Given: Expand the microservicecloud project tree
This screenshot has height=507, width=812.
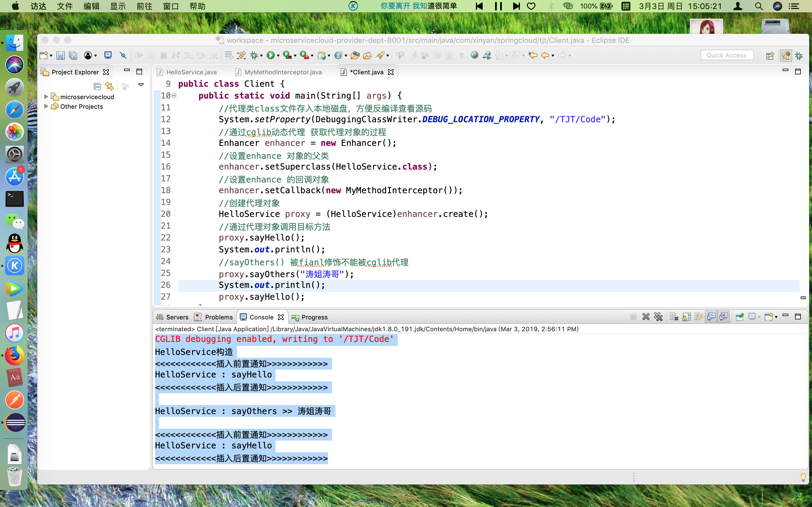Looking at the screenshot, I should pyautogui.click(x=46, y=97).
